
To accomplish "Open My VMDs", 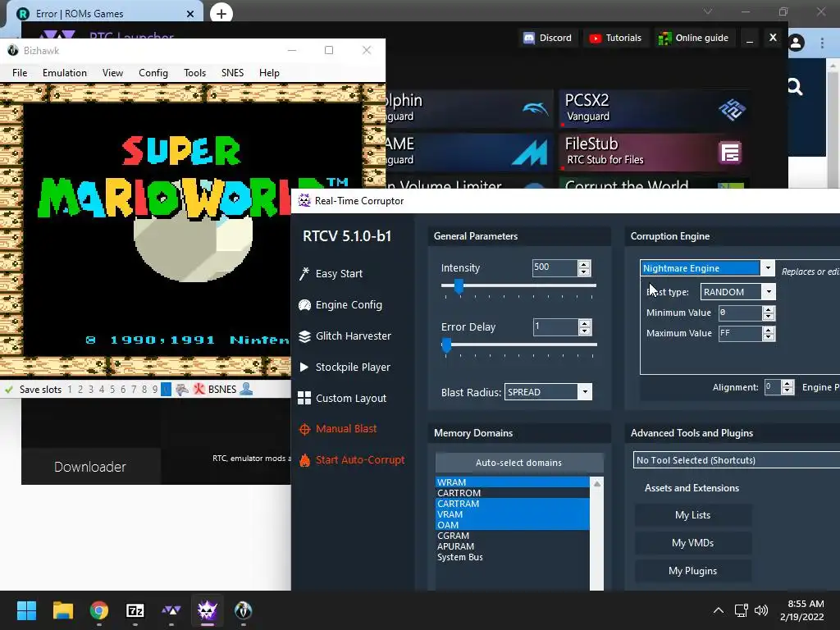I will (692, 543).
